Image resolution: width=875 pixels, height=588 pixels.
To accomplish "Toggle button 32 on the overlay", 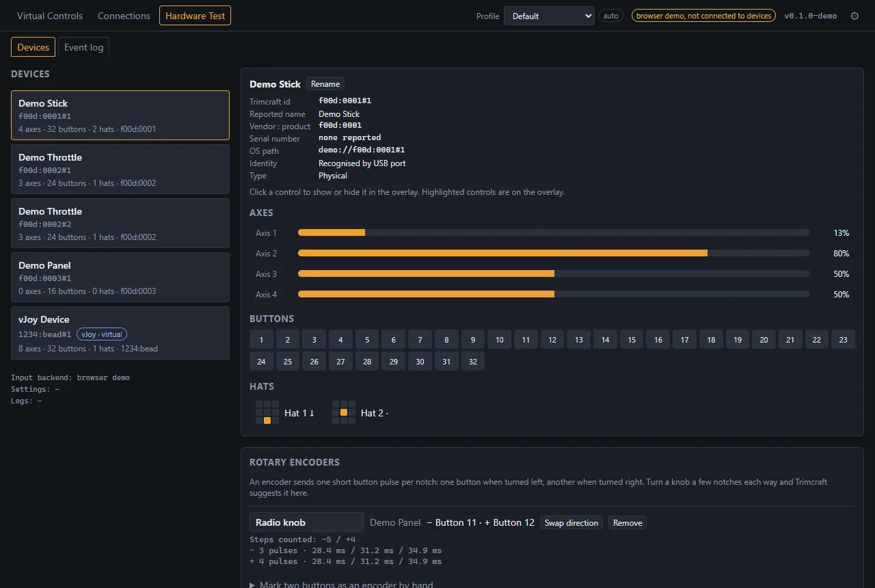I will 473,362.
